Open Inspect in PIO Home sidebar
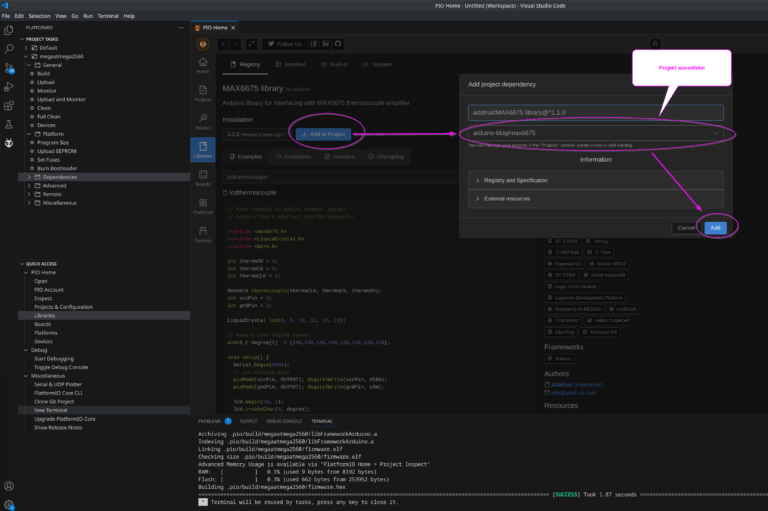The image size is (768, 511). click(203, 122)
